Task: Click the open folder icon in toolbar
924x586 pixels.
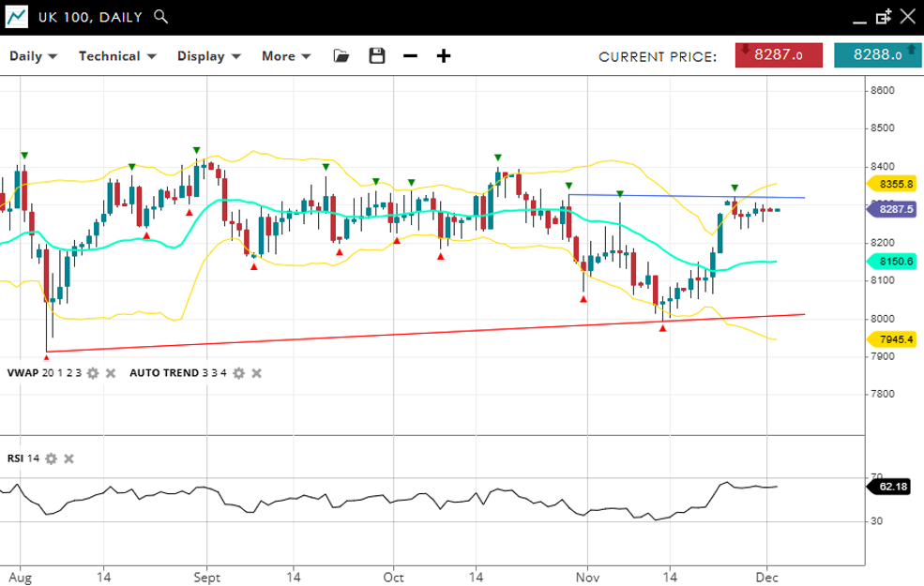Action: coord(341,56)
